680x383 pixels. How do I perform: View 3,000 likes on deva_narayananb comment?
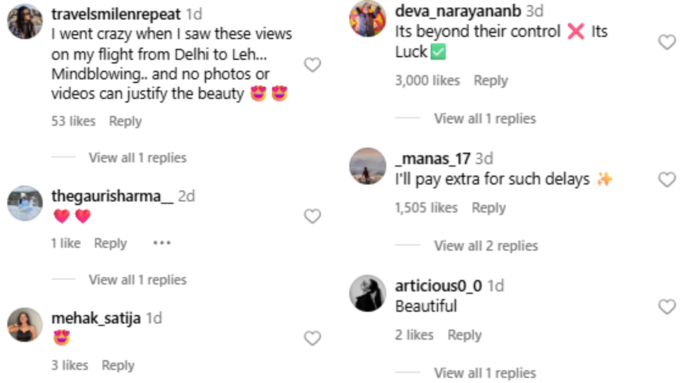(x=427, y=80)
